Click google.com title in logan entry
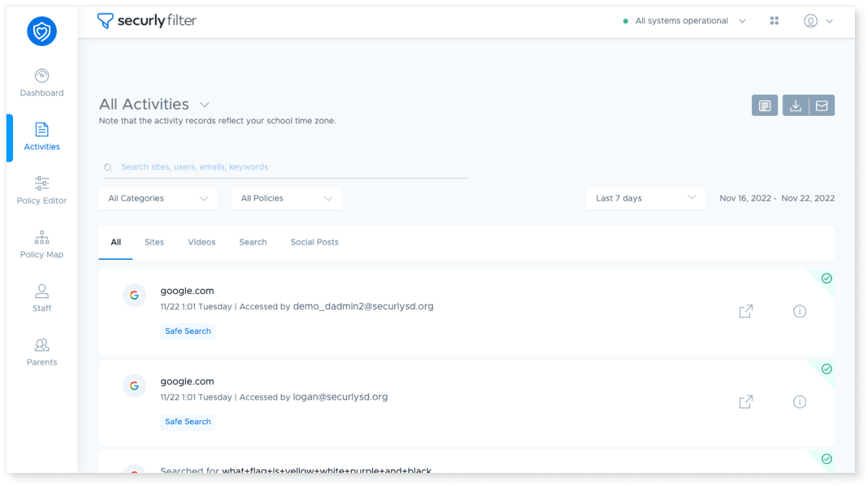This screenshot has width=868, height=486. 187,382
